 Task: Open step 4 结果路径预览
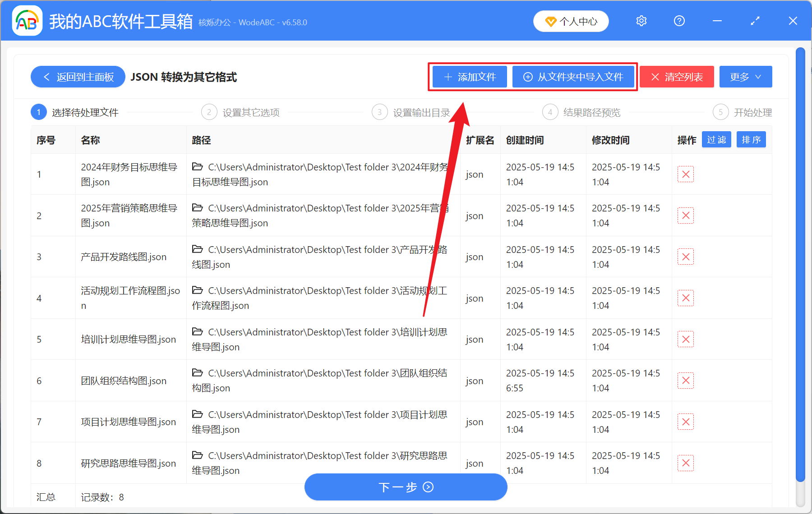pyautogui.click(x=582, y=112)
